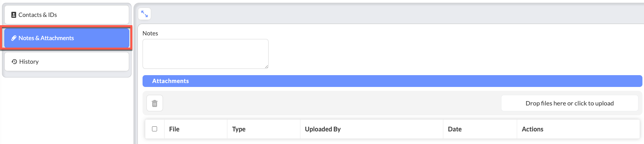Sort by the File column header
This screenshot has width=644, height=144.
tap(174, 129)
